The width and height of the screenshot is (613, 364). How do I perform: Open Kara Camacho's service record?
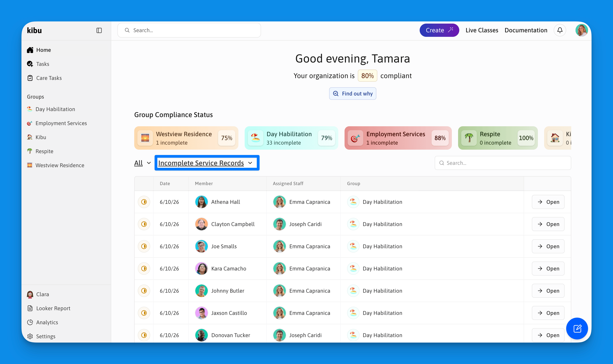pos(548,268)
